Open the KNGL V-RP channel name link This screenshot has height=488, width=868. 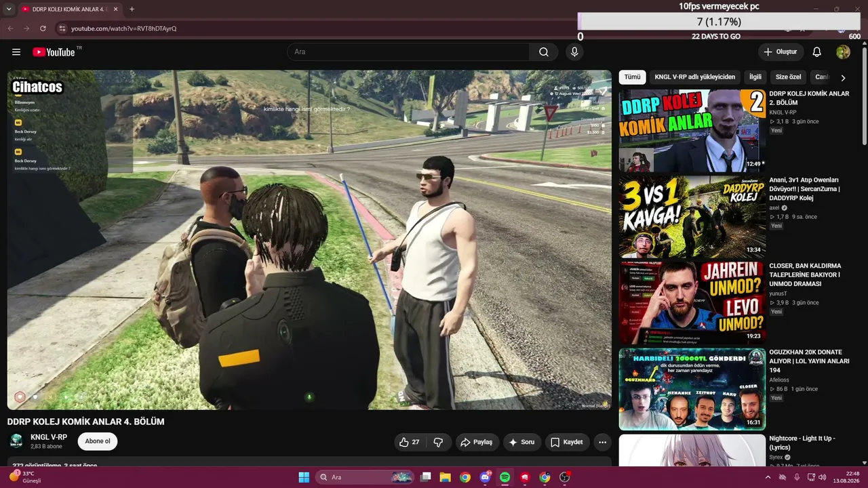[49, 437]
